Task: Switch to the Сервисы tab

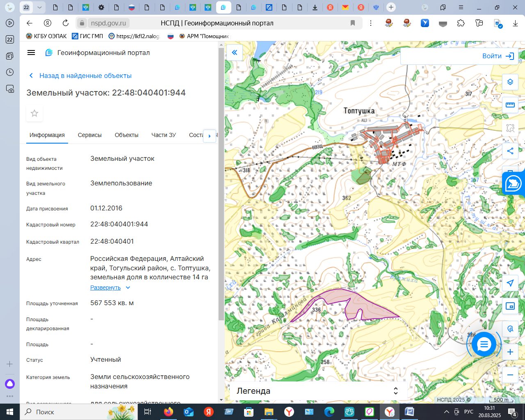Action: coord(90,135)
